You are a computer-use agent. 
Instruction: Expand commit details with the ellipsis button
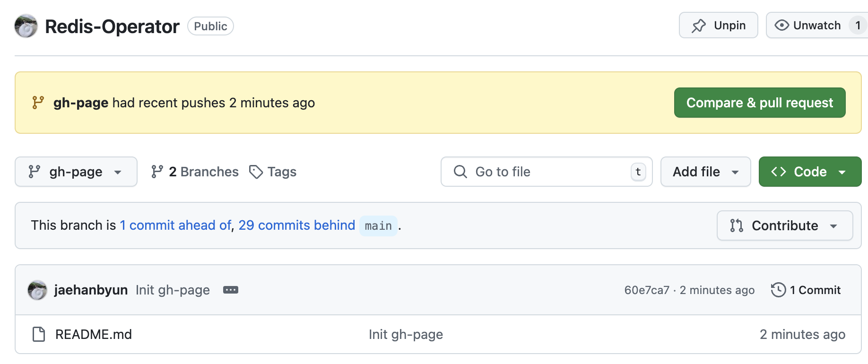point(231,290)
